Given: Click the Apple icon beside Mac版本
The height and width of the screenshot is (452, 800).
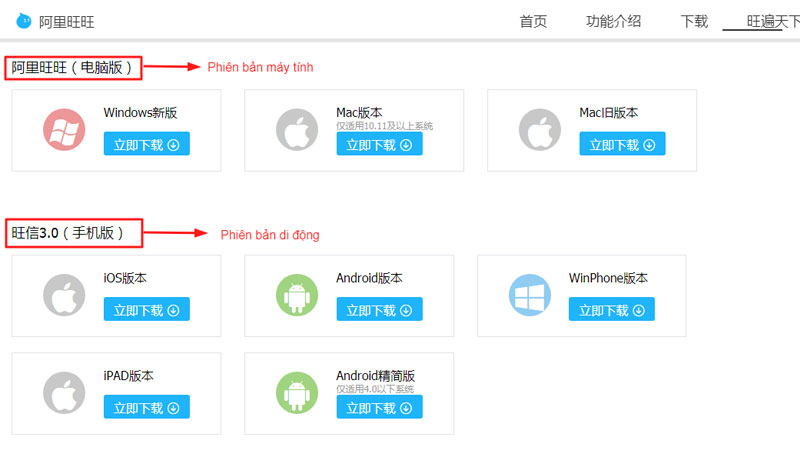Looking at the screenshot, I should coord(297,130).
